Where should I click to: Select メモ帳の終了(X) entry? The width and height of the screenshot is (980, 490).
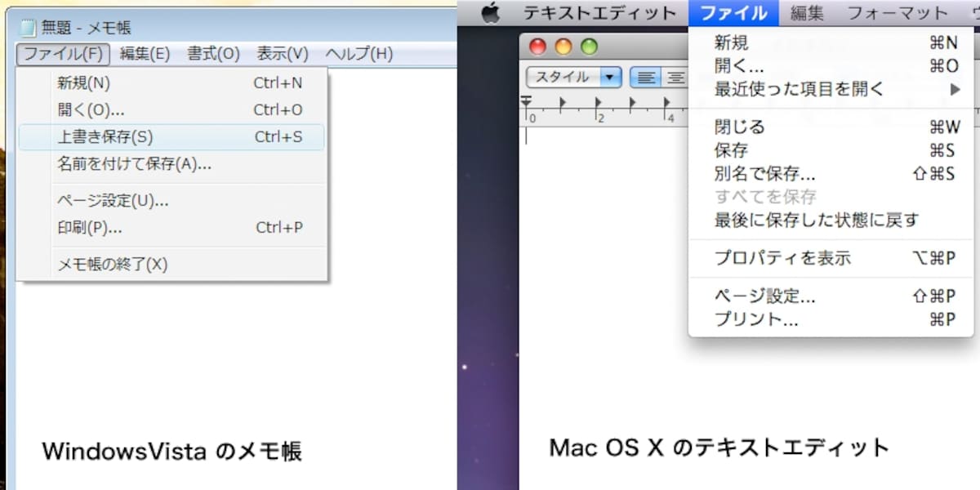tap(171, 264)
